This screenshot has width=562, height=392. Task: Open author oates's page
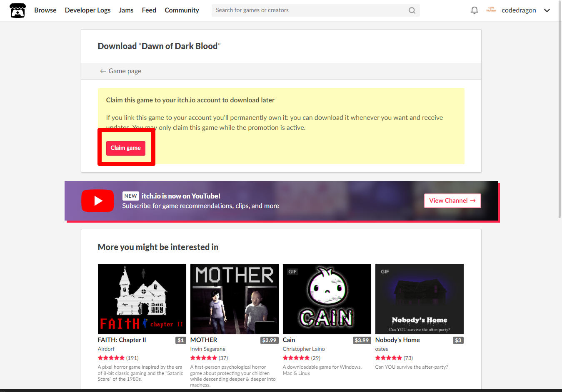[382, 349]
